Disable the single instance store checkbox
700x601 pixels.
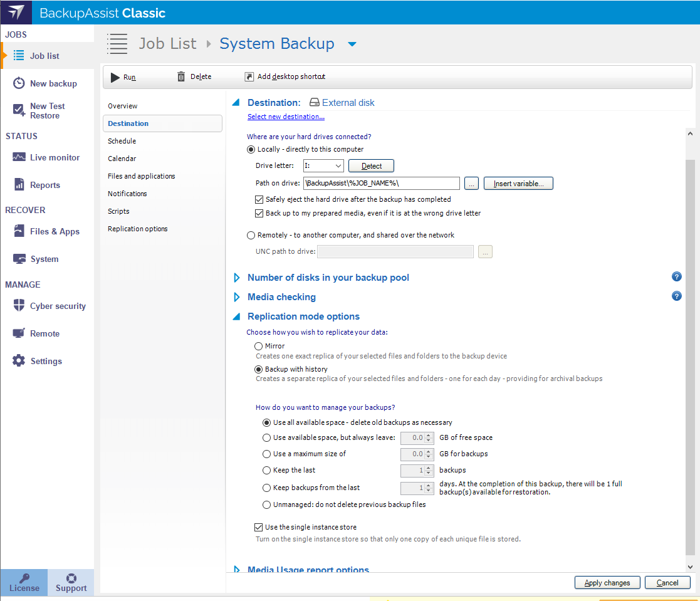[259, 527]
